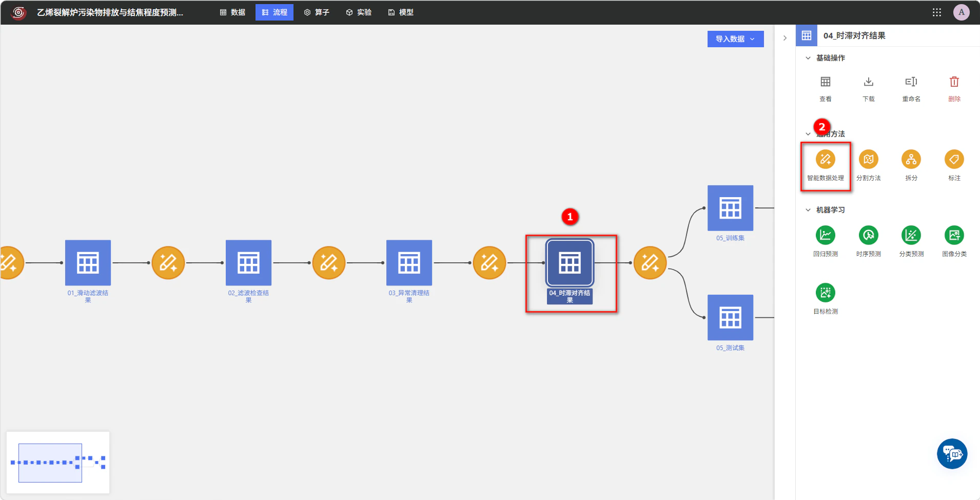Select the 05_测试集 data node

click(730, 317)
